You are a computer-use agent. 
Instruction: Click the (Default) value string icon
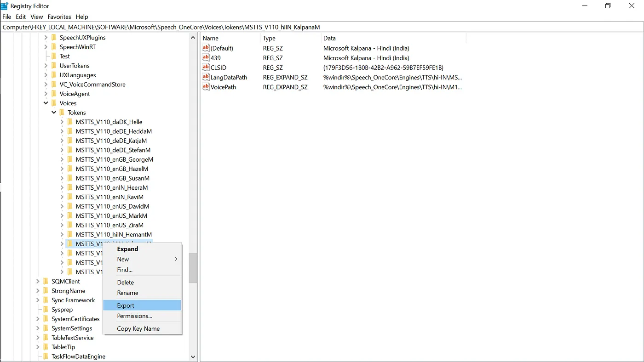206,48
